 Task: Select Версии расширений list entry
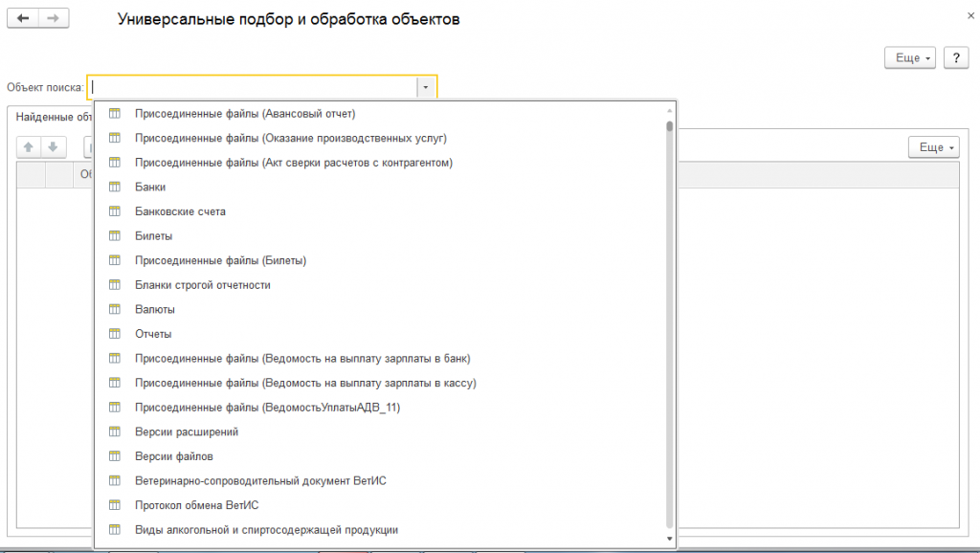pos(187,431)
